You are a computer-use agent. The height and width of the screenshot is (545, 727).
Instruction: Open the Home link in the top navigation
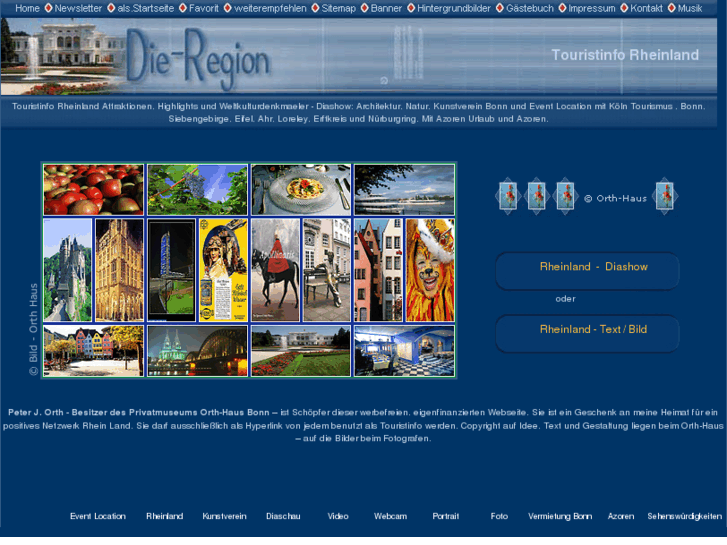27,8
